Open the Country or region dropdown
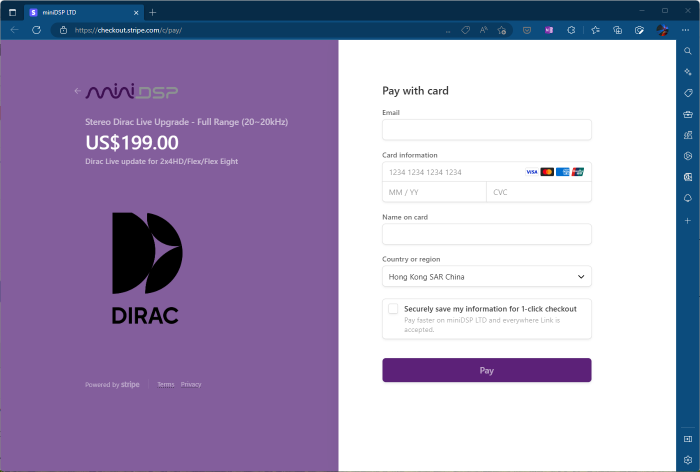This screenshot has width=700, height=472. pos(487,276)
